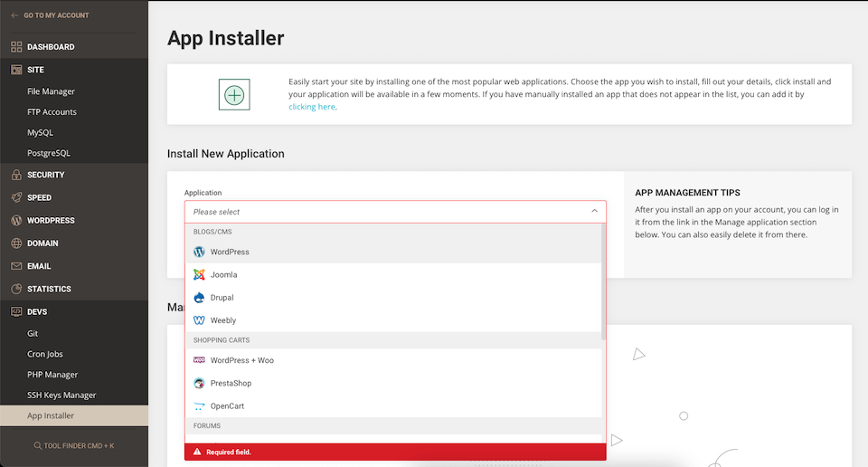Click the Drupal droplet icon
Screen dimensions: 868x467
point(199,297)
